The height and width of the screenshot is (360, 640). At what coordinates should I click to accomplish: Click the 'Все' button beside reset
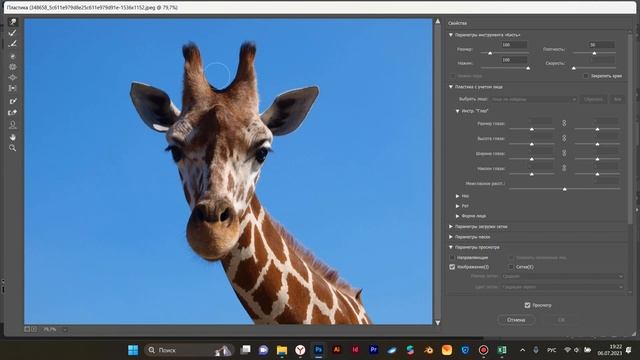click(x=617, y=99)
